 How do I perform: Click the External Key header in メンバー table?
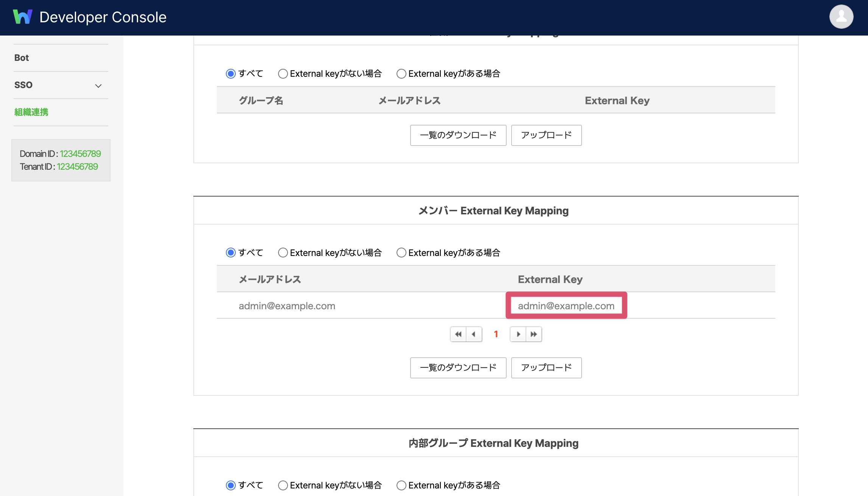[550, 279]
